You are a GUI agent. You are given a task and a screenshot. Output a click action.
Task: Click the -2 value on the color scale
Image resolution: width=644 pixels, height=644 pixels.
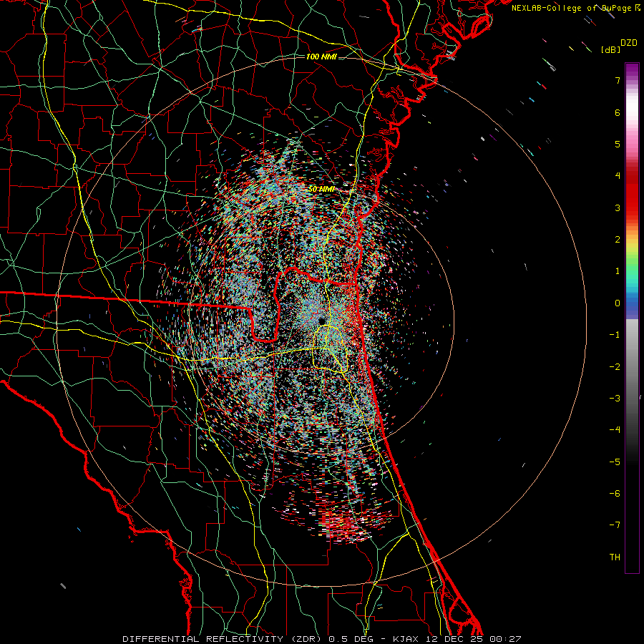[x=615, y=367]
